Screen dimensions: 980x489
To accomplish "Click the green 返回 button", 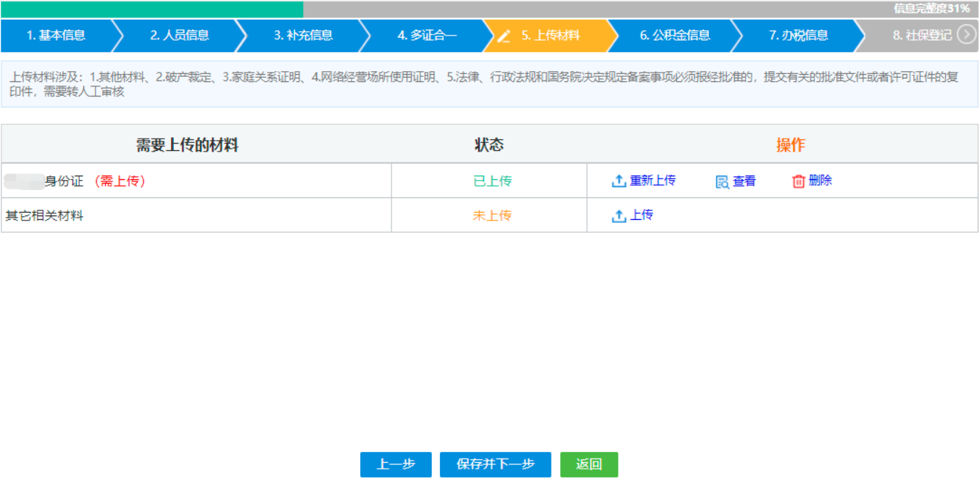I will click(x=589, y=464).
